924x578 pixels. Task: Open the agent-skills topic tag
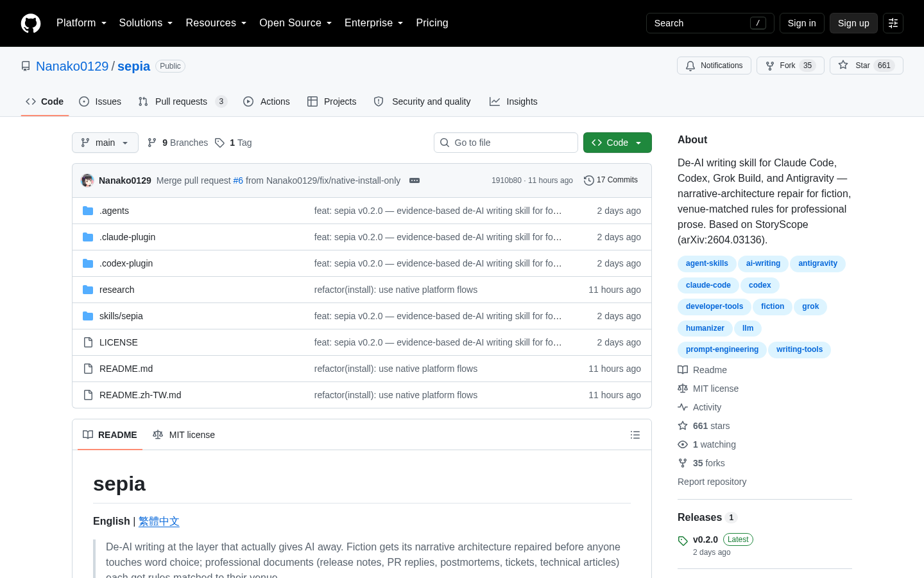click(707, 263)
